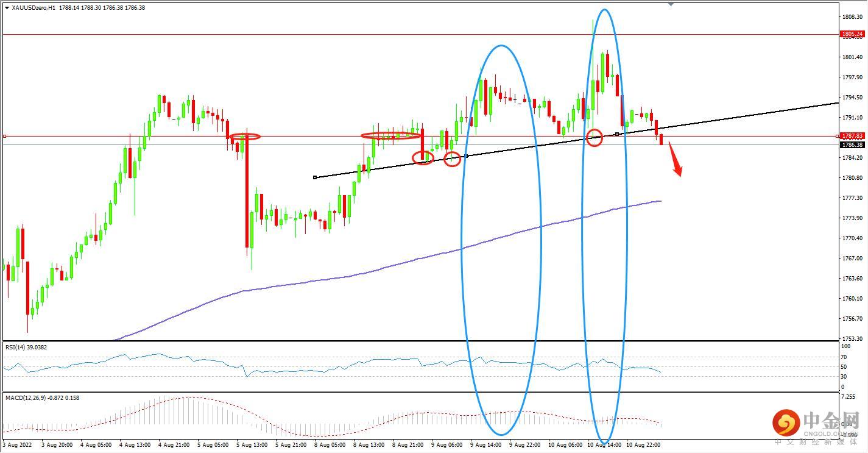Click price scale value 1801.40

point(851,57)
